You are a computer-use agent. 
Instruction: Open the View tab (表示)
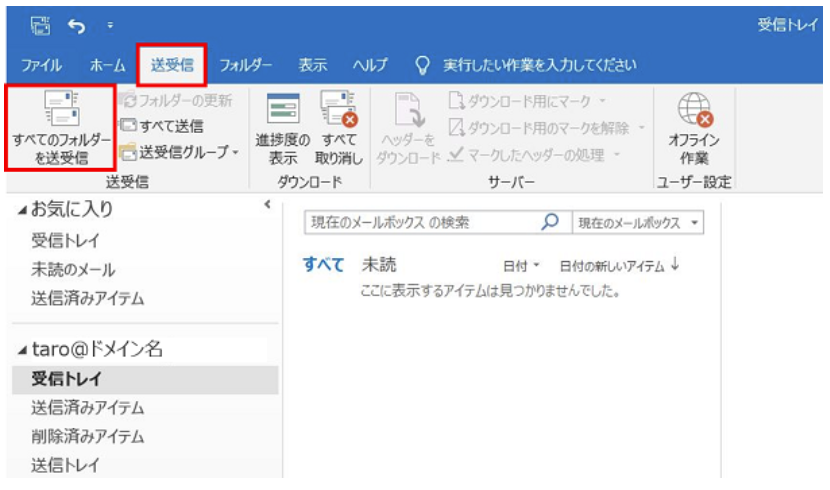coord(312,65)
